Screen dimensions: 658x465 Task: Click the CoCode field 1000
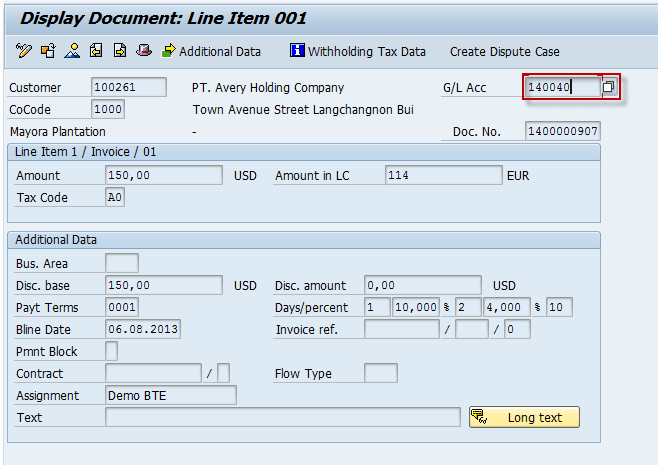pos(108,109)
